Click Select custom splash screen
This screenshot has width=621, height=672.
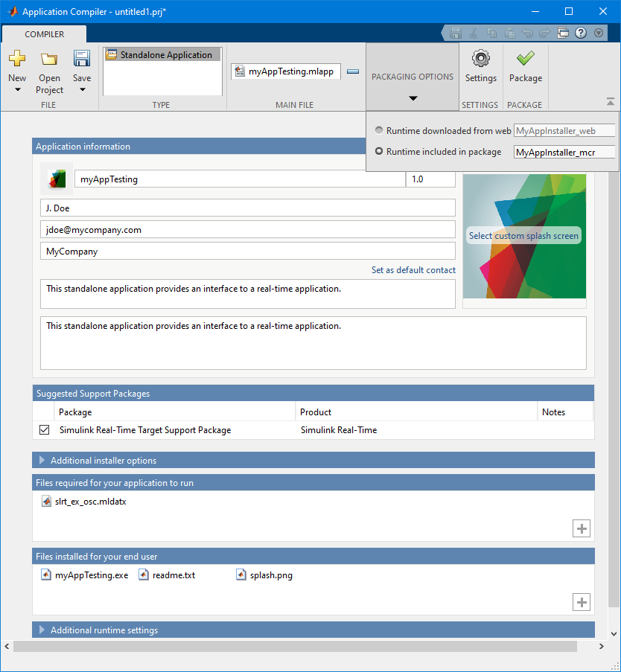coord(523,236)
